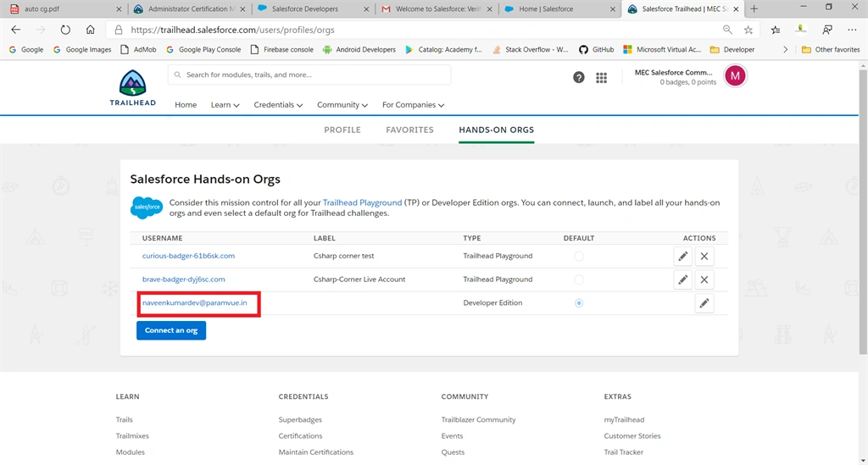The image size is (868, 465).
Task: Open the Trailhead Playground link
Action: [x=362, y=203]
